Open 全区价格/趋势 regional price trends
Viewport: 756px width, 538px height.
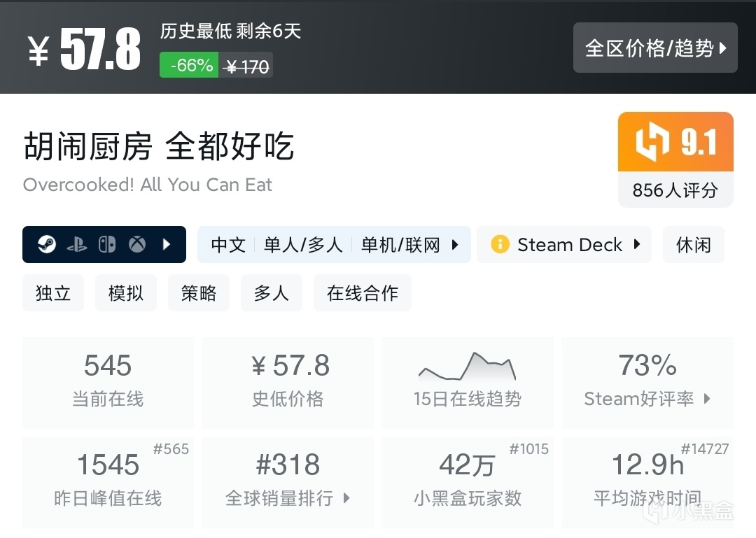click(655, 48)
